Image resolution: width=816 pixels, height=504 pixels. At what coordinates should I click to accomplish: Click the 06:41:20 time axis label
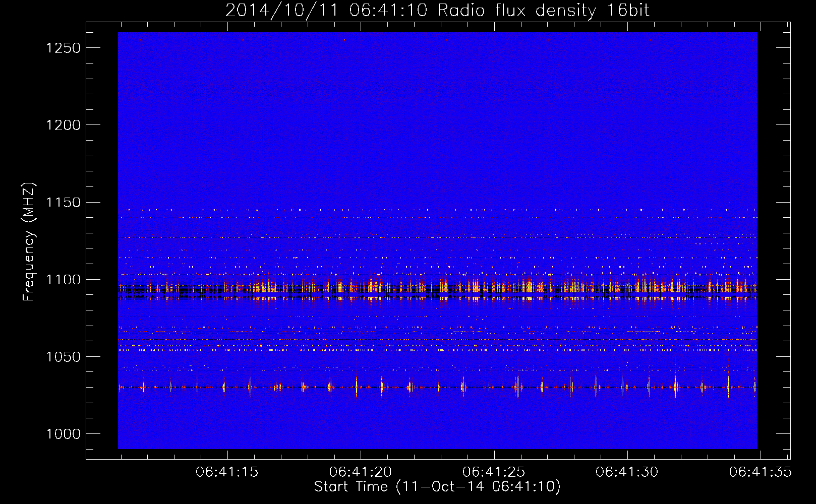361,472
